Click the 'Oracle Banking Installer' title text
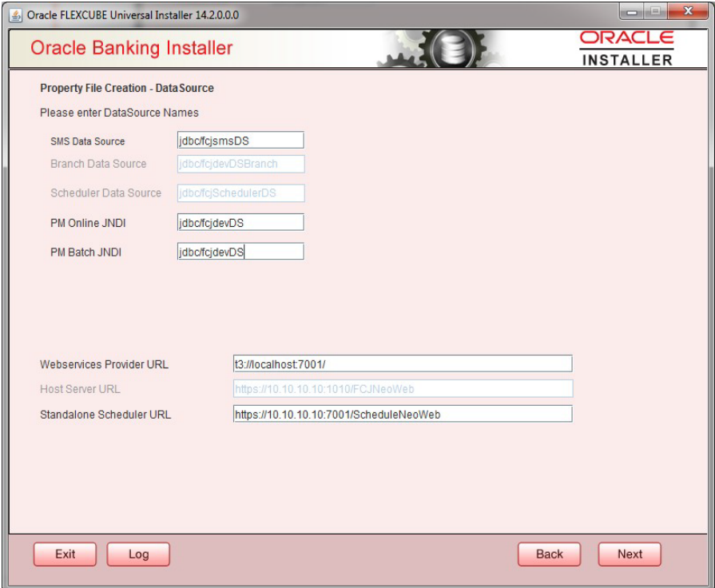The height and width of the screenshot is (588, 715). pyautogui.click(x=131, y=48)
